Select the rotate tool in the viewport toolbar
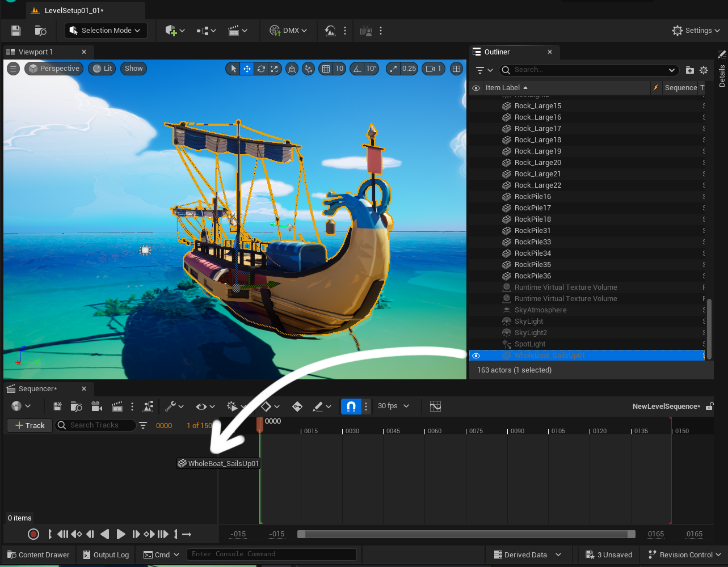This screenshot has height=567, width=728. click(x=261, y=69)
